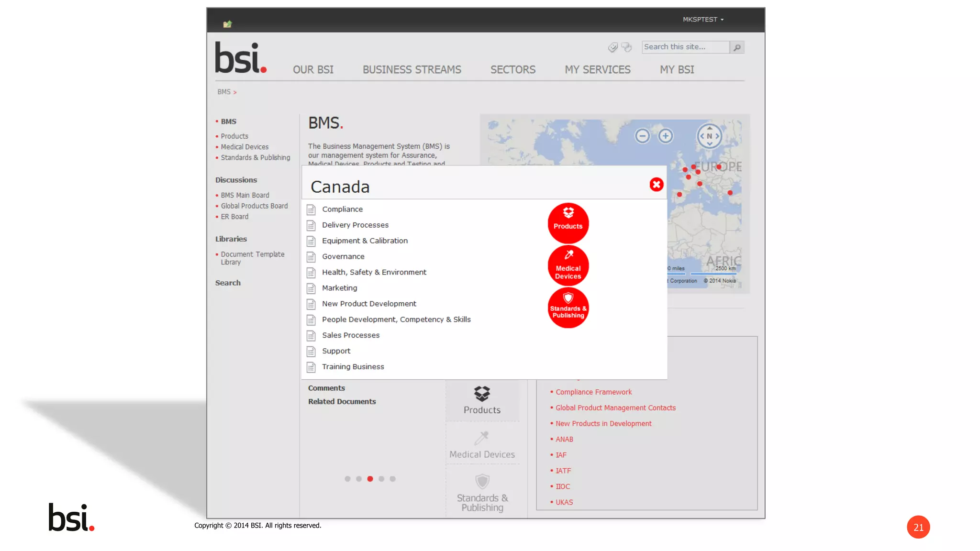Zoom in the map with plus button

point(665,136)
